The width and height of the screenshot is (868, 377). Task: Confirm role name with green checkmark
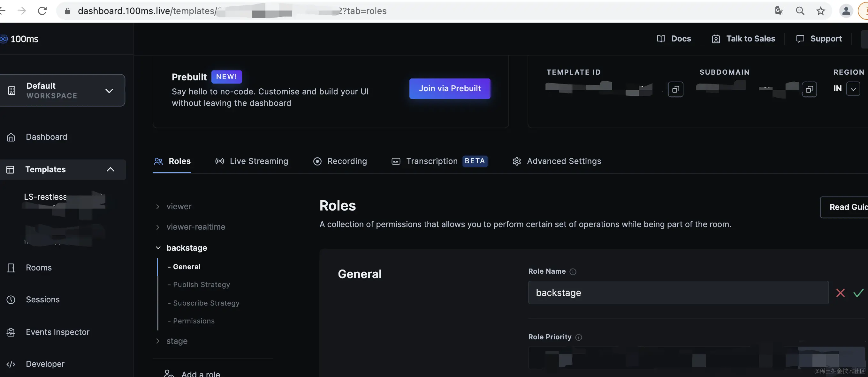pos(858,292)
